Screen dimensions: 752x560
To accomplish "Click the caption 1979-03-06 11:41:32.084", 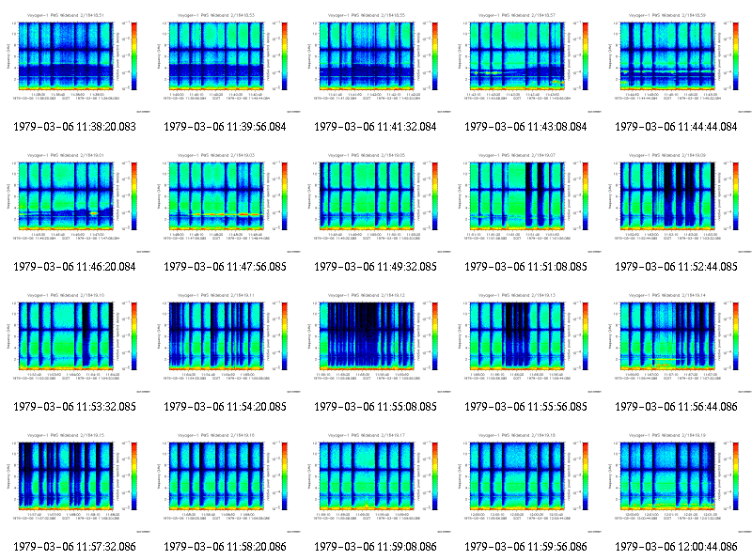I will click(375, 127).
